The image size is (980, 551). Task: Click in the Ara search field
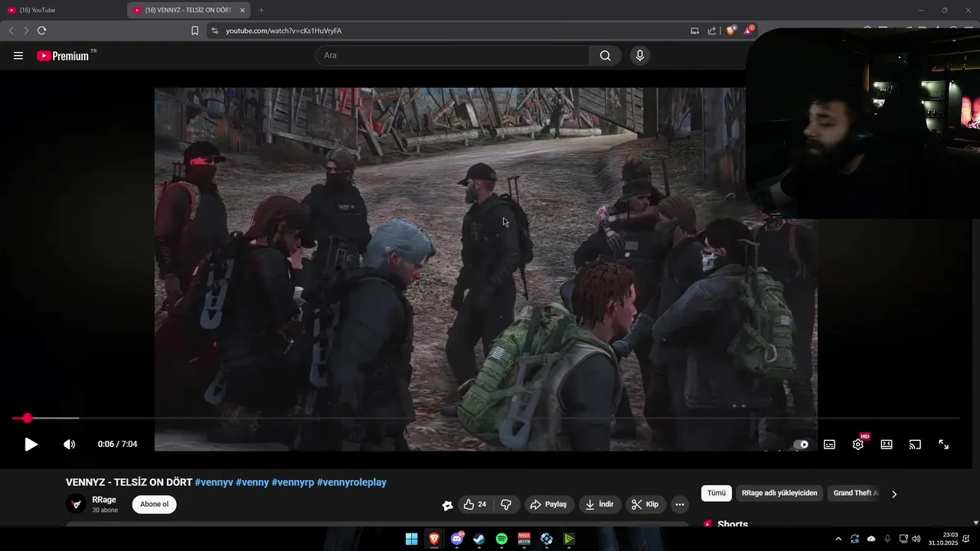tap(452, 55)
